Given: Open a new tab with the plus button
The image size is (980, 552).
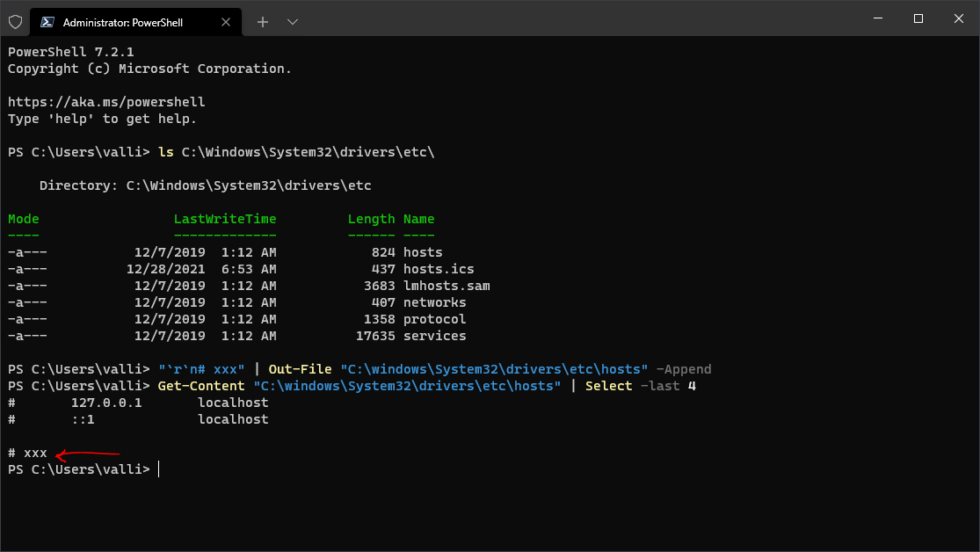Looking at the screenshot, I should (263, 23).
